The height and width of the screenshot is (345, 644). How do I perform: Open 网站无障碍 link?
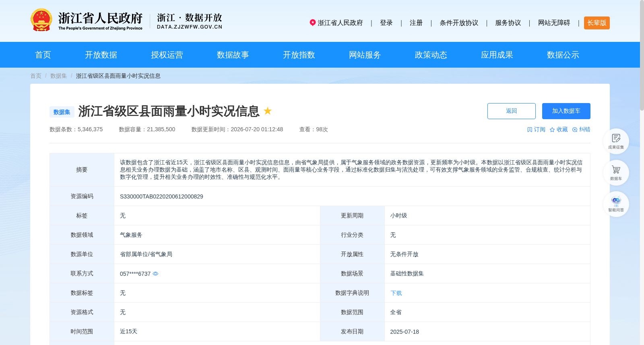(x=554, y=23)
